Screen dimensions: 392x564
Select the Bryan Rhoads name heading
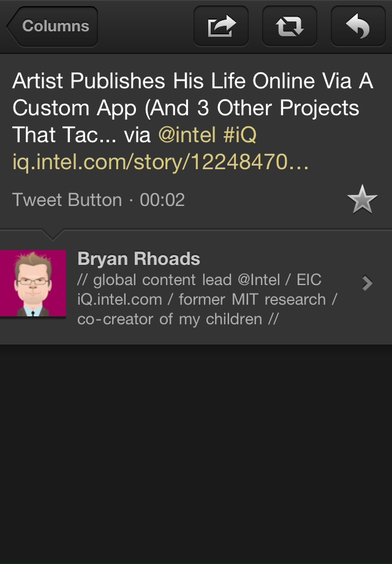138,259
